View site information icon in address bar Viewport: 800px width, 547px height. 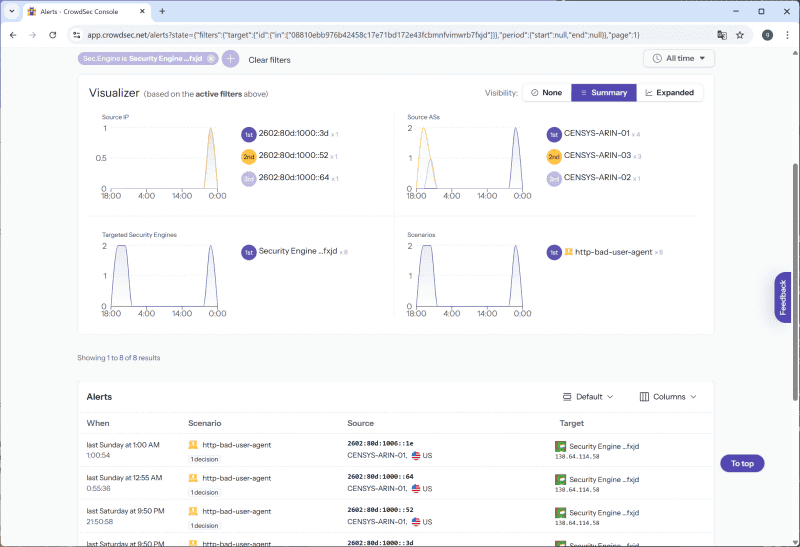tap(77, 35)
